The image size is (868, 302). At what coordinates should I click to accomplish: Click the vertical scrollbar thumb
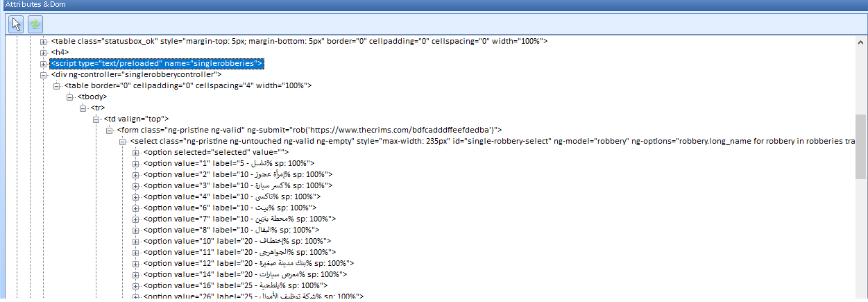click(x=861, y=147)
